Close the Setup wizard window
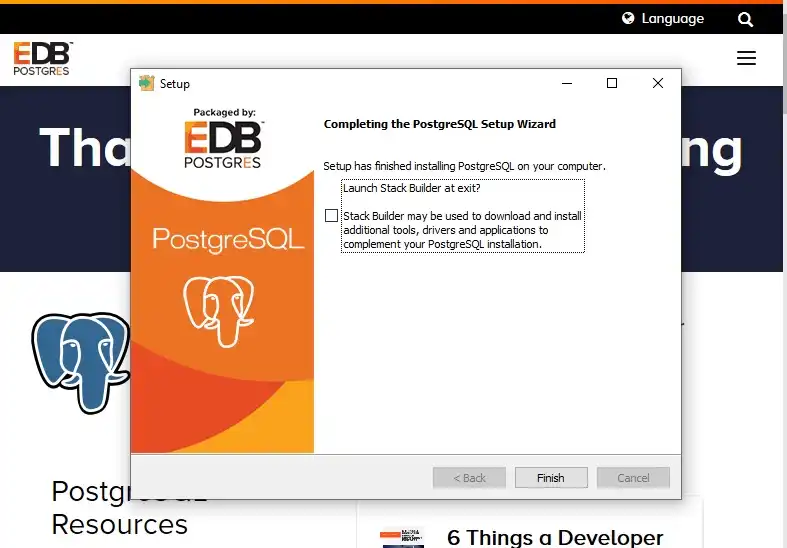Viewport: 787px width, 548px height. tap(657, 84)
